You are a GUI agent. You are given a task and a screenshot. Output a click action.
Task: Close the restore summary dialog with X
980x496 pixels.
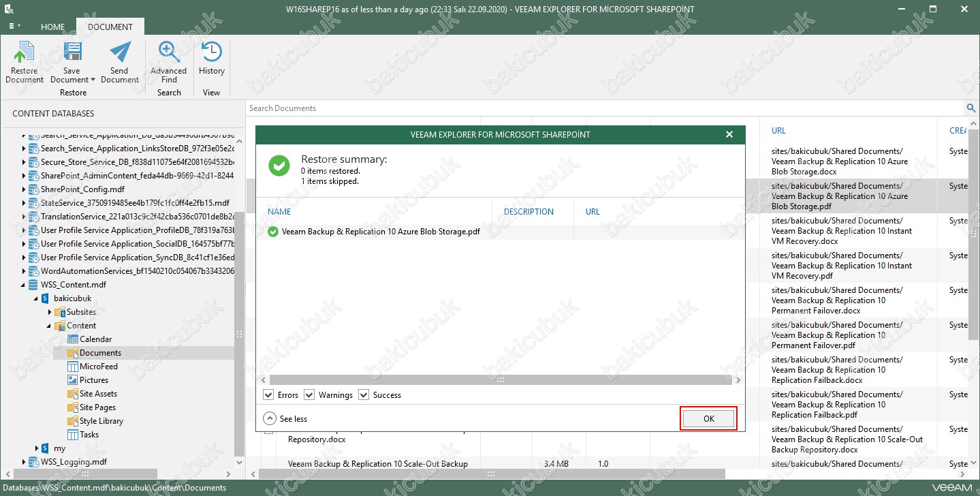[729, 135]
